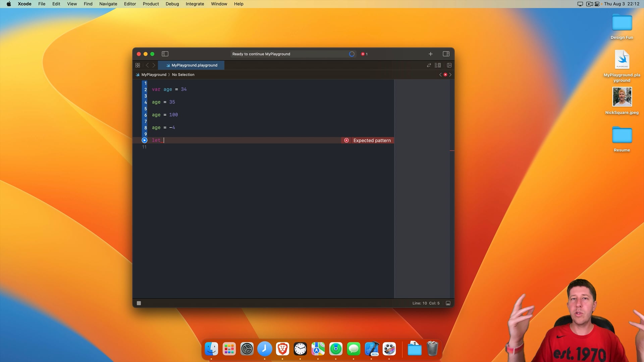Click code line 'age = 35'
Image resolution: width=644 pixels, height=362 pixels.
point(163,102)
